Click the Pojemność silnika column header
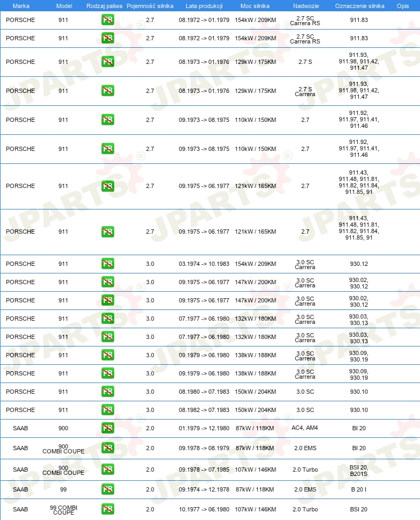The width and height of the screenshot is (420, 520). (150, 6)
